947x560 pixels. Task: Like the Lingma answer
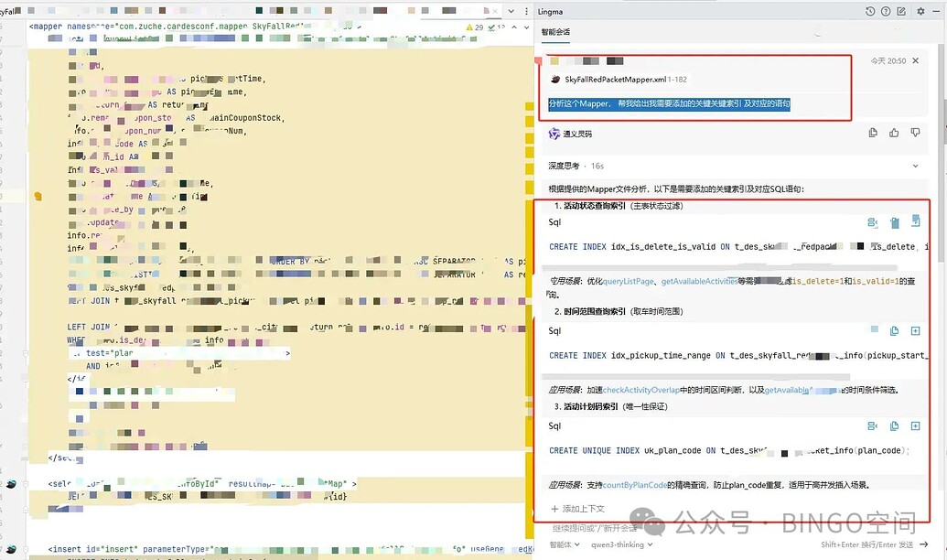894,133
